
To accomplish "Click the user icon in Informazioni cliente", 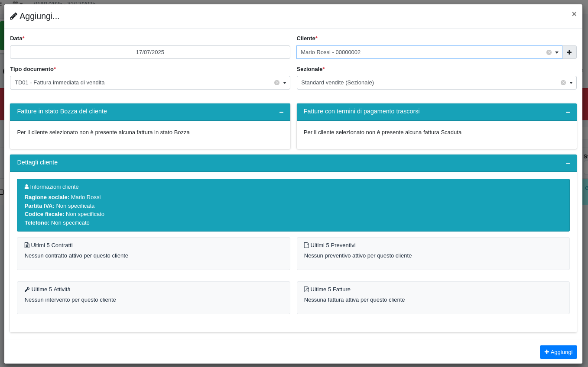I will coord(26,187).
